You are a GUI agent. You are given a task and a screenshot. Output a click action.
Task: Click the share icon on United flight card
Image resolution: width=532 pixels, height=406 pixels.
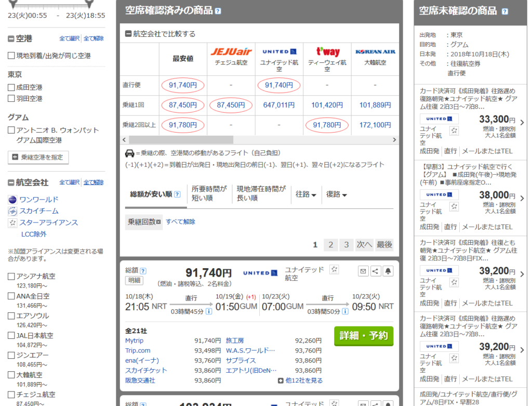point(376,271)
